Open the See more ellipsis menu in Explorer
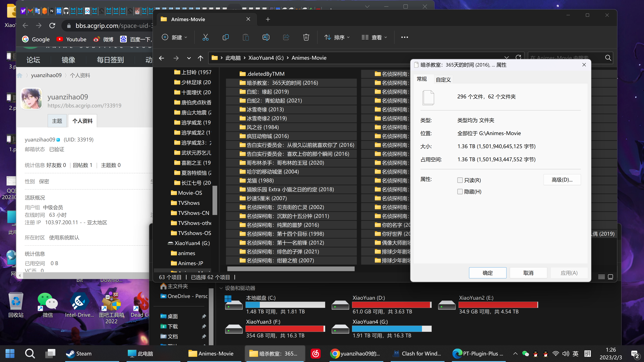This screenshot has width=644, height=362. pos(405,38)
